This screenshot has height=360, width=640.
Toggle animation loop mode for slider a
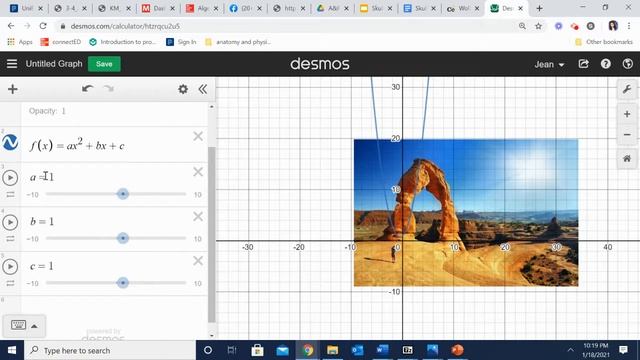[x=10, y=195]
